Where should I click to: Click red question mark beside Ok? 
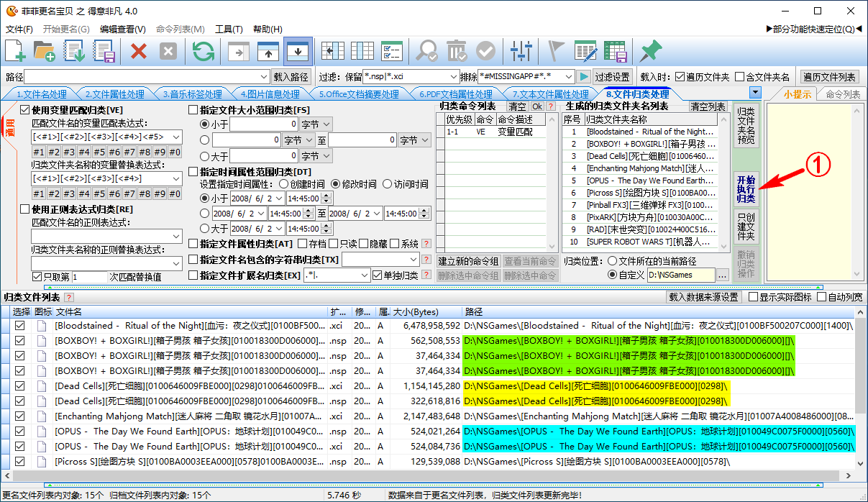551,106
